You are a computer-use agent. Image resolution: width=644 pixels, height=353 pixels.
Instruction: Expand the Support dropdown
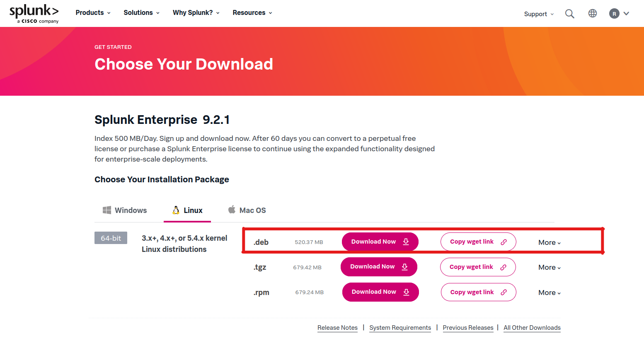[539, 14]
